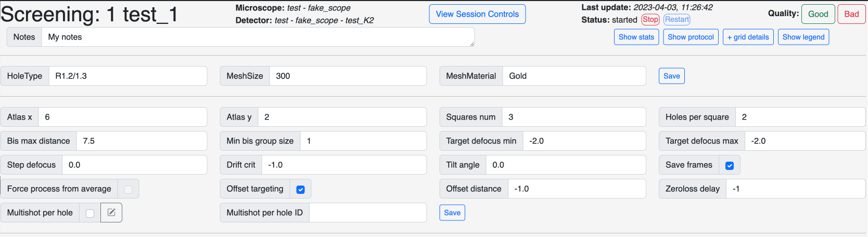Select the Target defocus min field

coord(584,141)
